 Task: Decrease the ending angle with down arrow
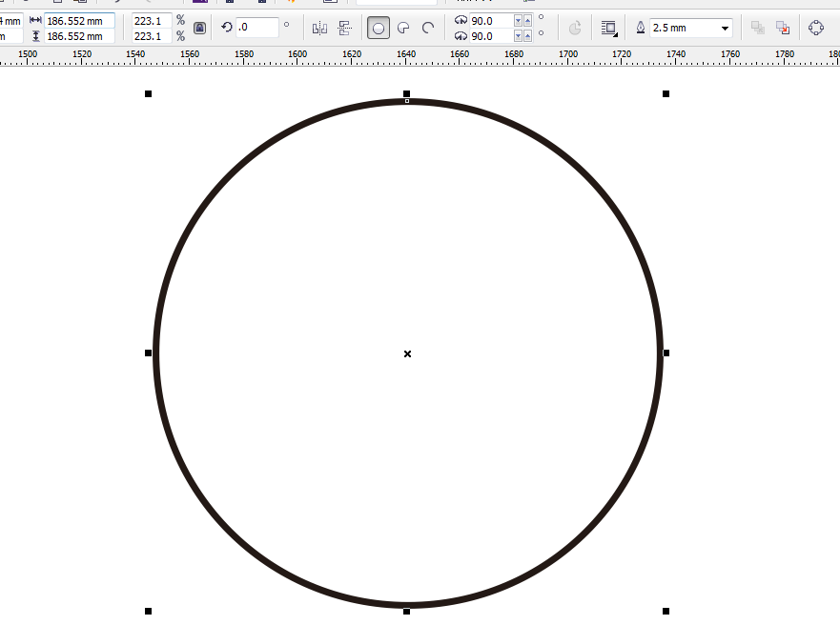point(518,36)
